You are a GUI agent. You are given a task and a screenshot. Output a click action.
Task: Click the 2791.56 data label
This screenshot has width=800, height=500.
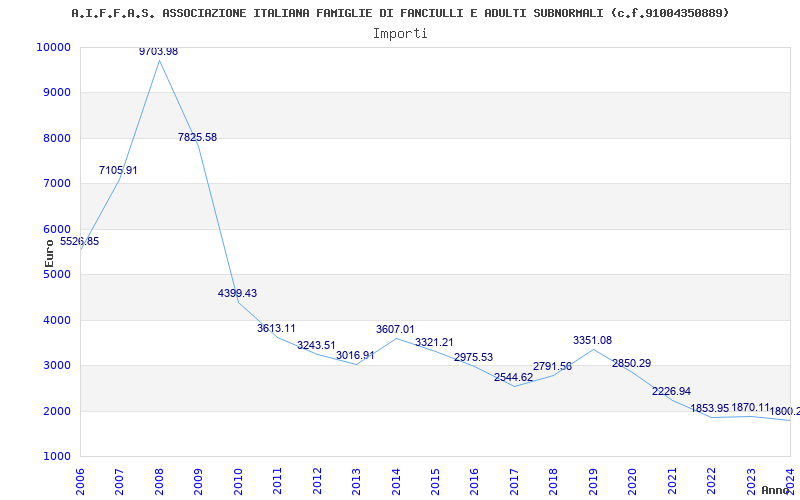553,366
